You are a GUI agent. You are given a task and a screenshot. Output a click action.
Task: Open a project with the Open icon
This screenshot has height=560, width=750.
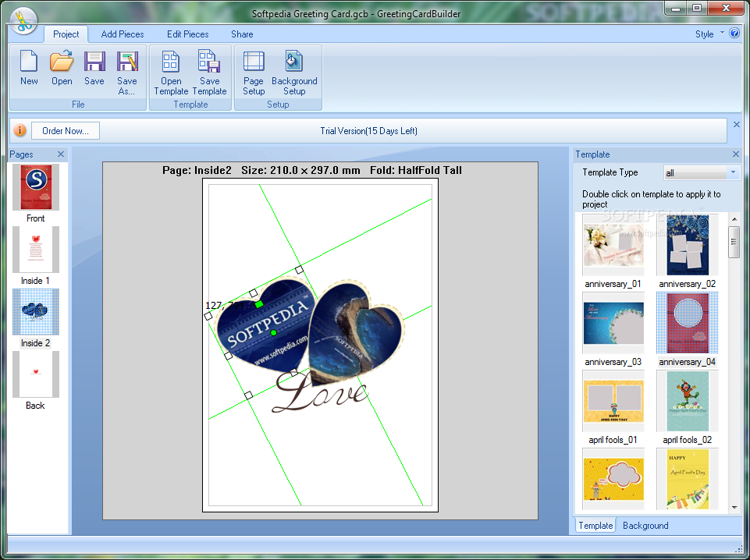click(x=62, y=69)
